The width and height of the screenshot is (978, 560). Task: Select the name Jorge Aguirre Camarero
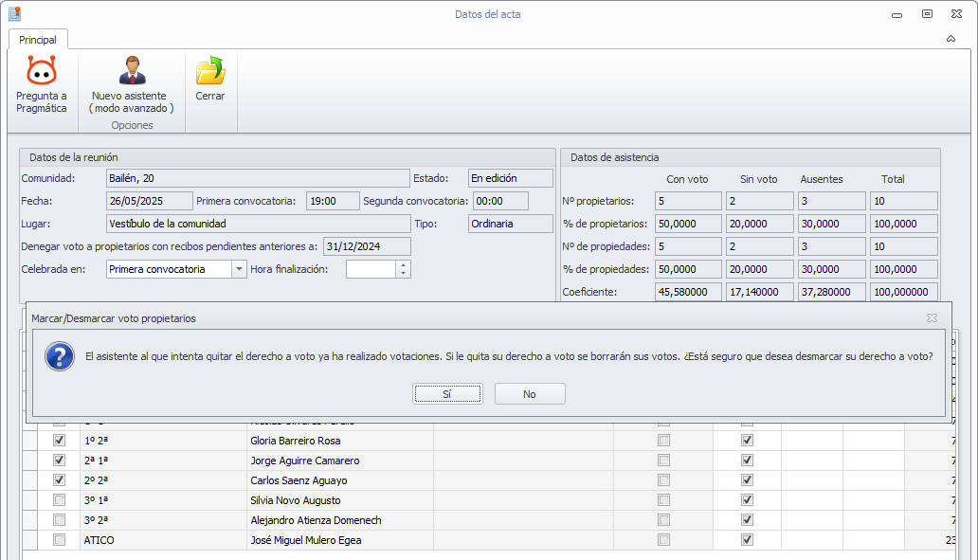pyautogui.click(x=305, y=461)
